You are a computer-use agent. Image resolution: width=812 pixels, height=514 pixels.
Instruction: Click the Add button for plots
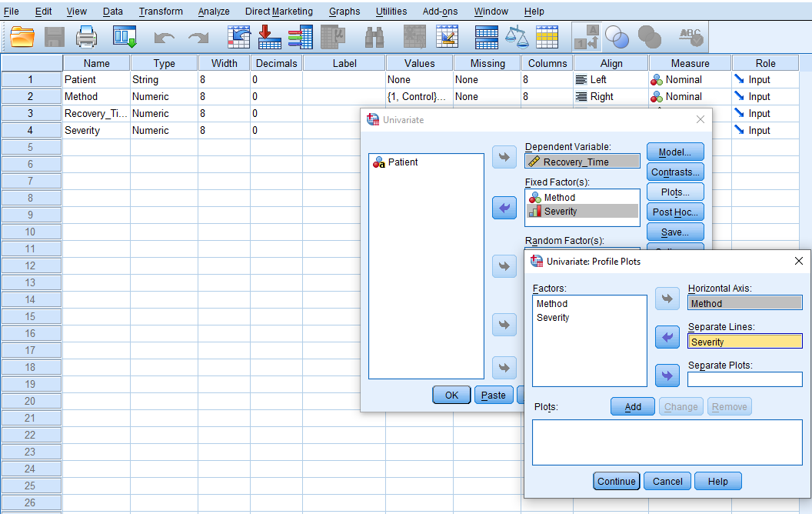[x=632, y=407]
